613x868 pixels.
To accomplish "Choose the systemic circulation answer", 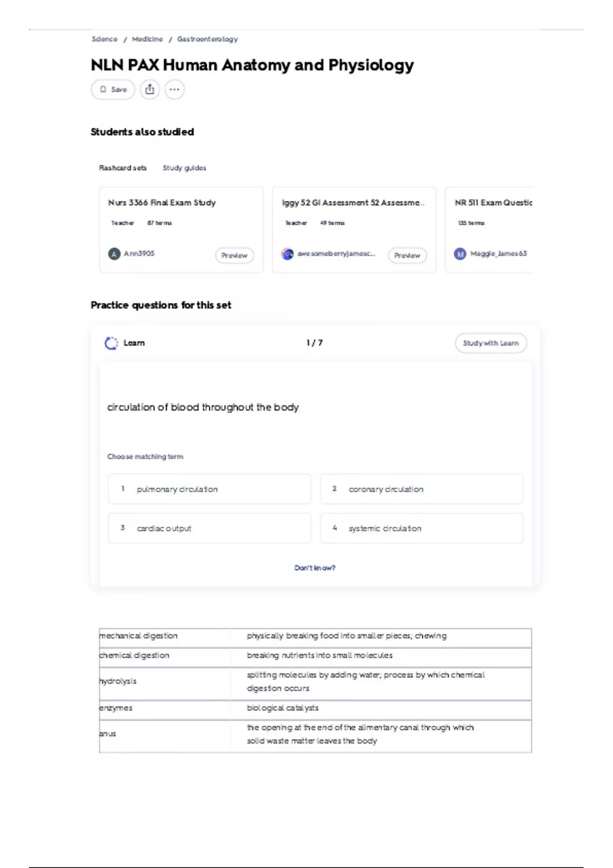I will (x=421, y=528).
